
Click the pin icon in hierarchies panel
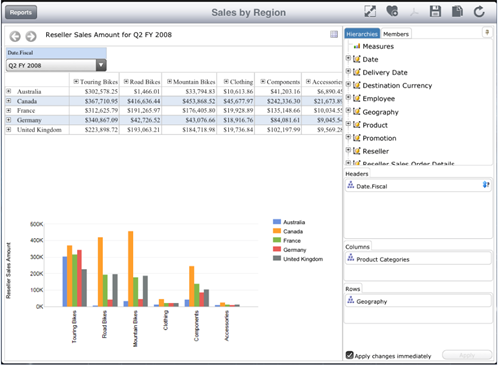[x=487, y=32]
